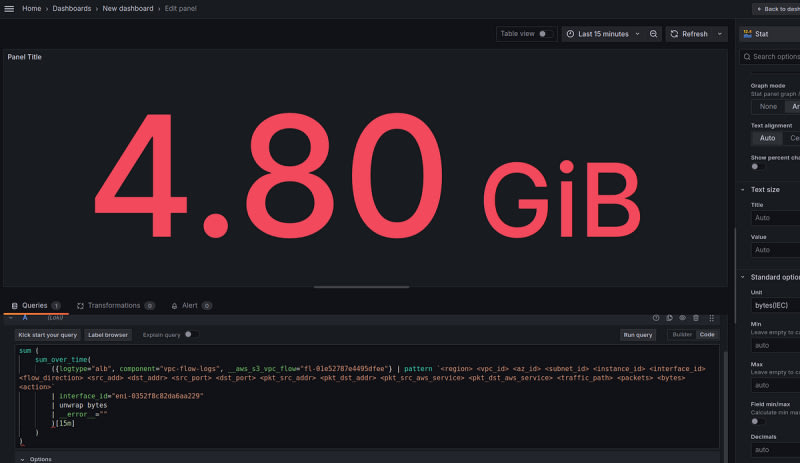Turn on Explain query switch
Screen dimensions: 800x463
pos(192,335)
